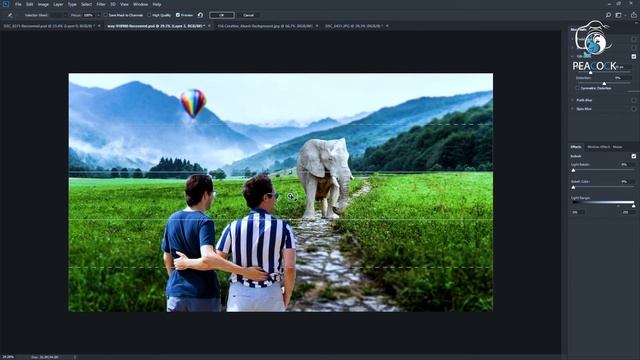This screenshot has height=360, width=640.
Task: Switch to the first document tab
Action: pos(48,26)
